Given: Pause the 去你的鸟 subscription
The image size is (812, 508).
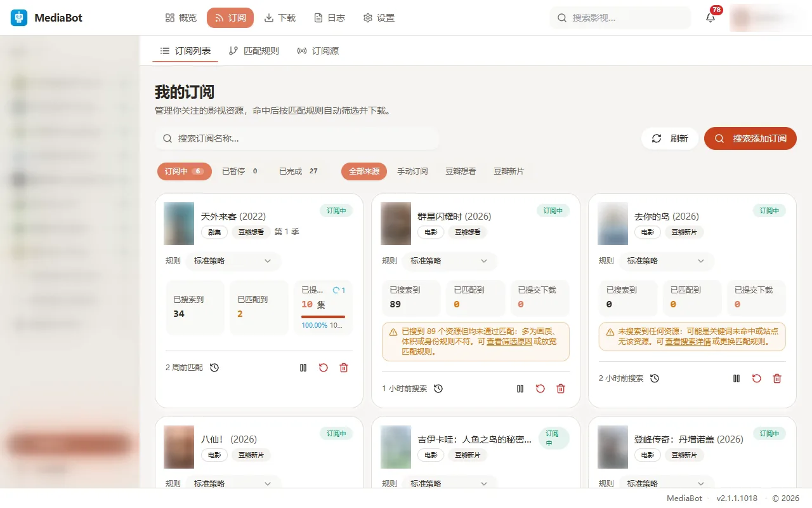Looking at the screenshot, I should tap(737, 378).
